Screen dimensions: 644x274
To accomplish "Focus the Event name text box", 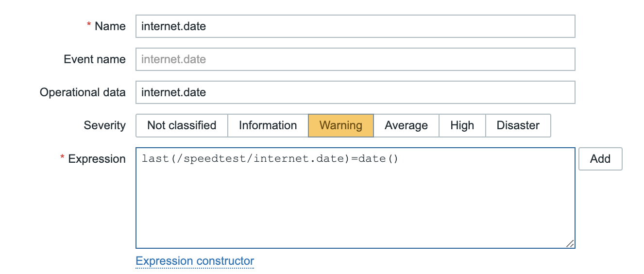I will 355,59.
